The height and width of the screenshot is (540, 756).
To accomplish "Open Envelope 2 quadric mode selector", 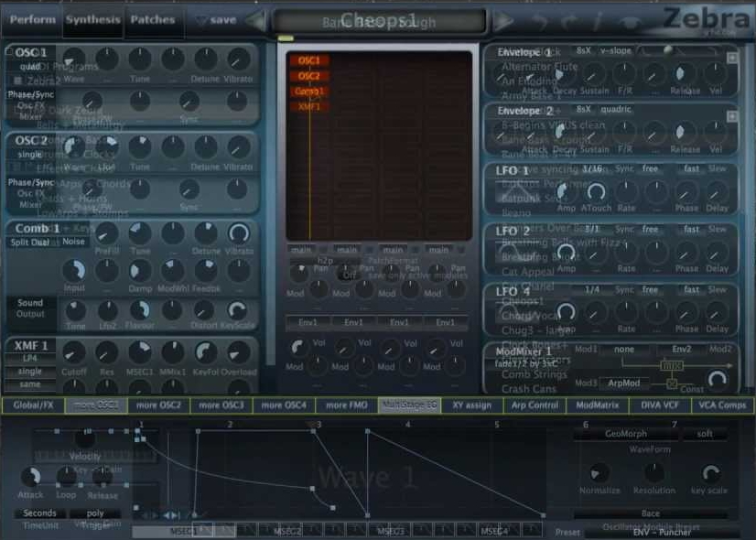I will (615, 110).
